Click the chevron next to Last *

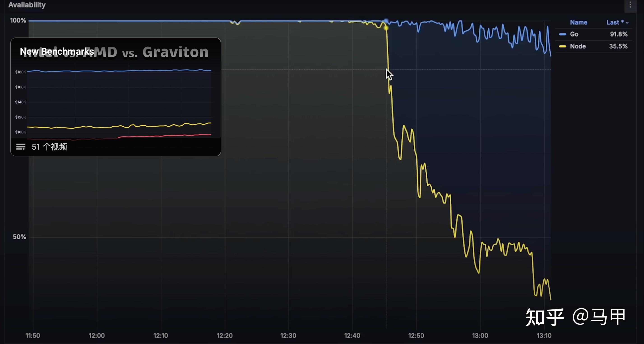(x=627, y=23)
